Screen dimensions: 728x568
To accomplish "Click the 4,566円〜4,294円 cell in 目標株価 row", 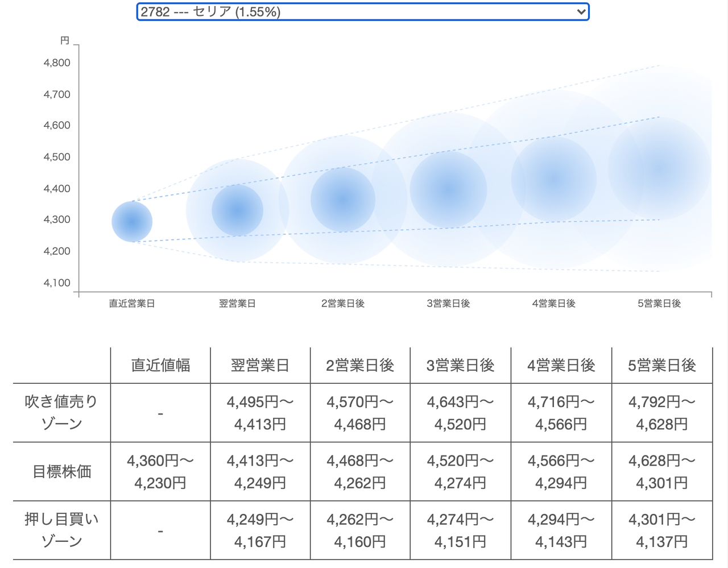I will (x=561, y=471).
